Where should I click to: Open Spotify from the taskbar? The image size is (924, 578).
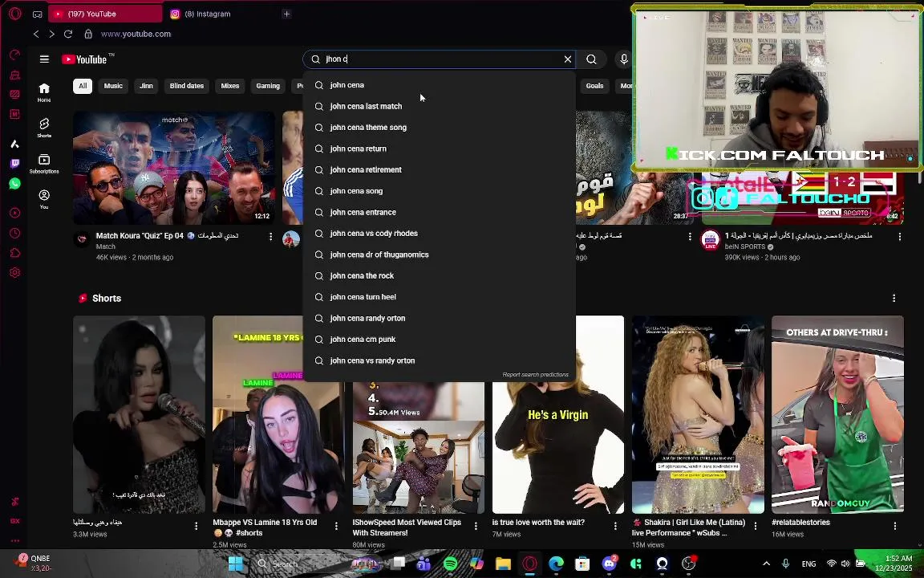click(450, 564)
